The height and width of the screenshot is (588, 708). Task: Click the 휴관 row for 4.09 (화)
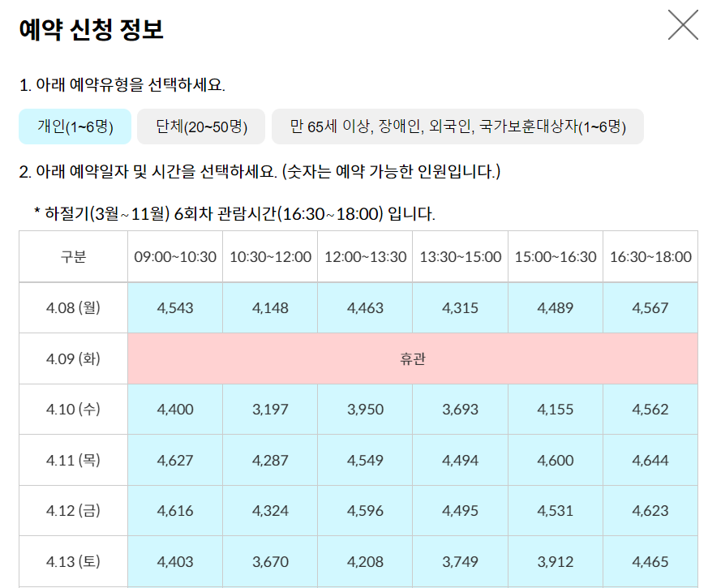point(412,358)
